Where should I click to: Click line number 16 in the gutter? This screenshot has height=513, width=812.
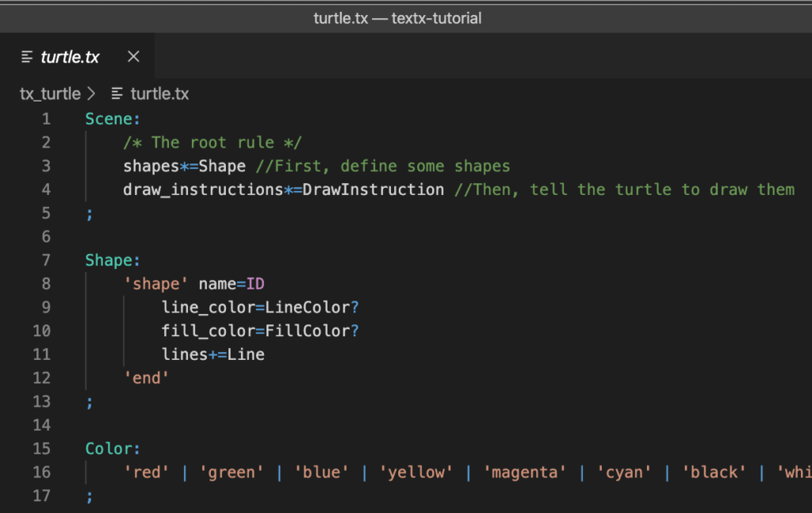[x=41, y=472]
